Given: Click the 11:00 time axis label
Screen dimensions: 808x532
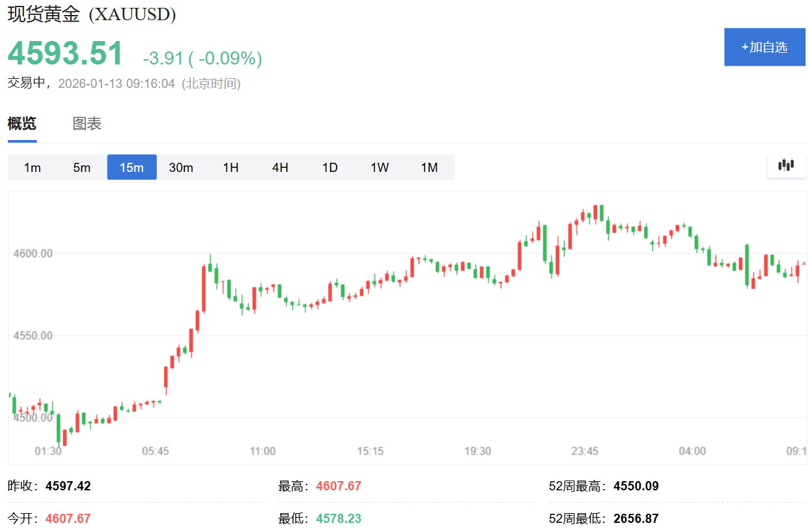Looking at the screenshot, I should click(262, 451).
